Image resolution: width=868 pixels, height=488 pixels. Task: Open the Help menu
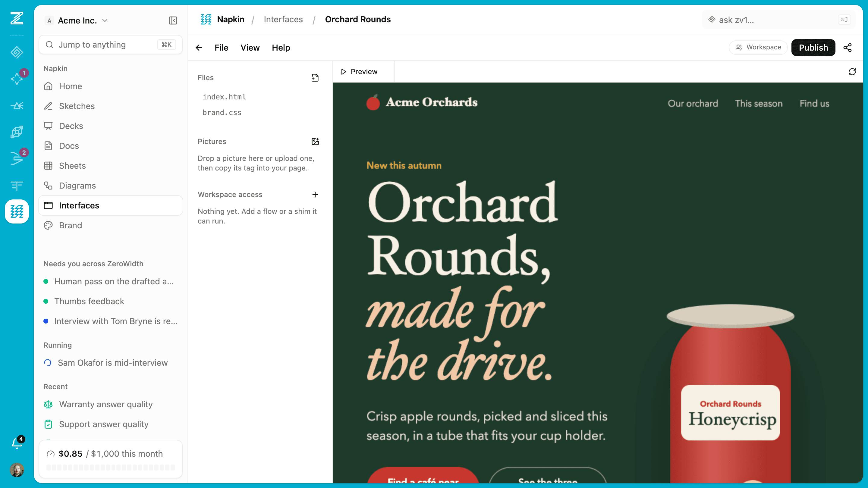tap(281, 48)
